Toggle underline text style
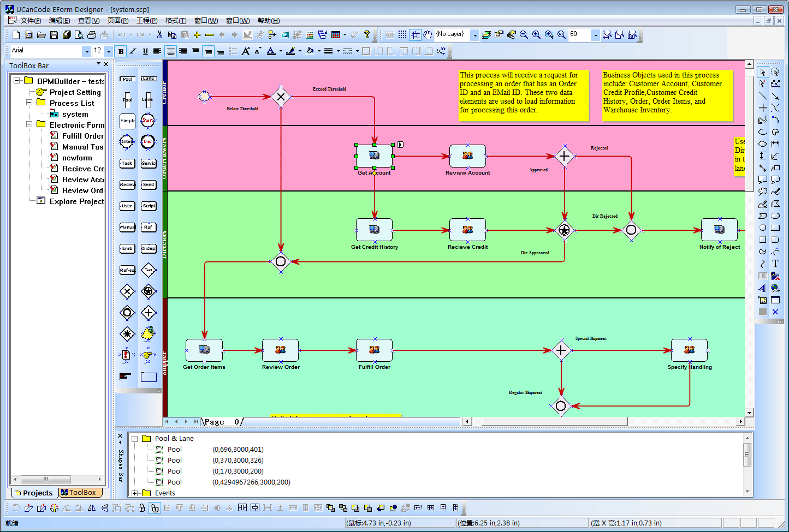Screen dimensions: 789x532 coord(145,51)
